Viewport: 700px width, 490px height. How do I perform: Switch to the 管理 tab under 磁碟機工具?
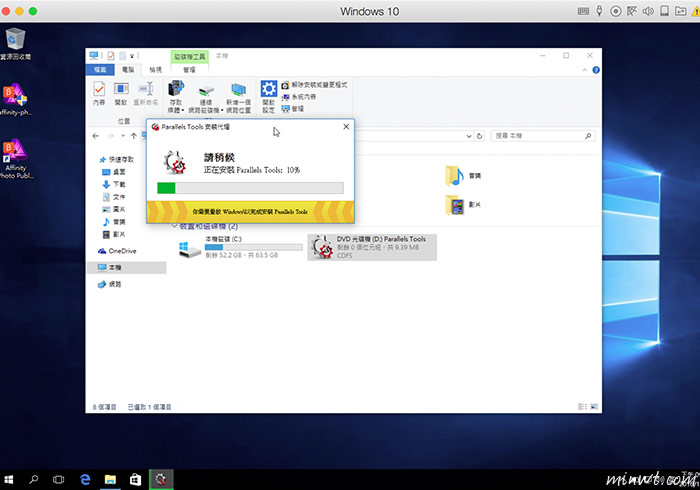pos(189,70)
